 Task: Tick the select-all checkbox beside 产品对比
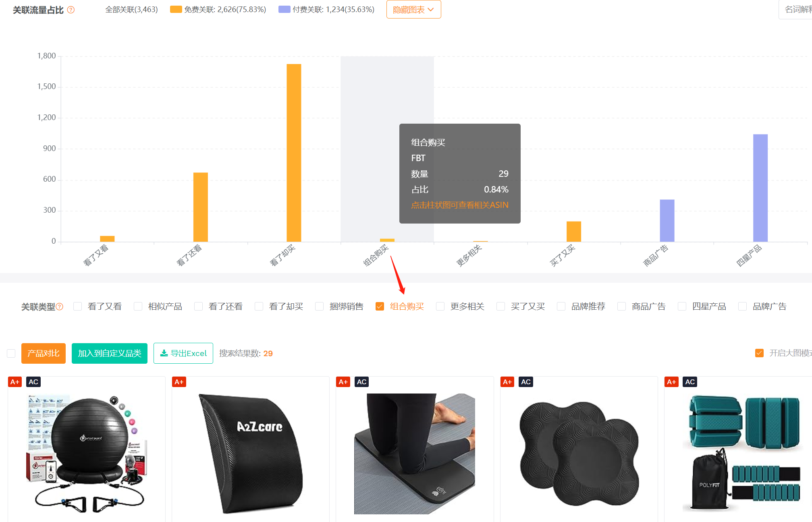[11, 353]
